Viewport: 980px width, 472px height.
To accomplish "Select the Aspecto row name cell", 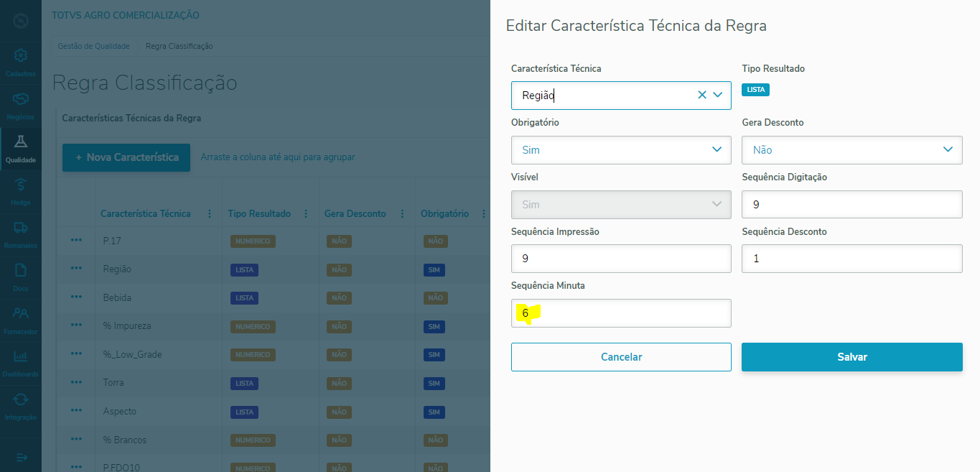I will pyautogui.click(x=120, y=412).
